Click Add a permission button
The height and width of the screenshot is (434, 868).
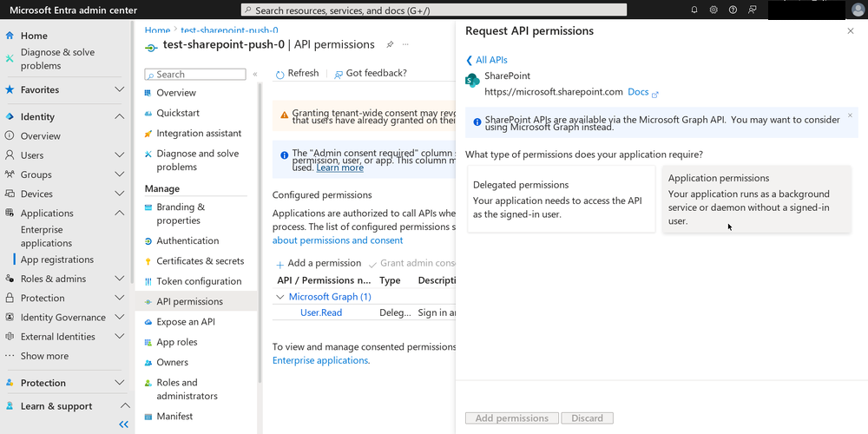319,264
